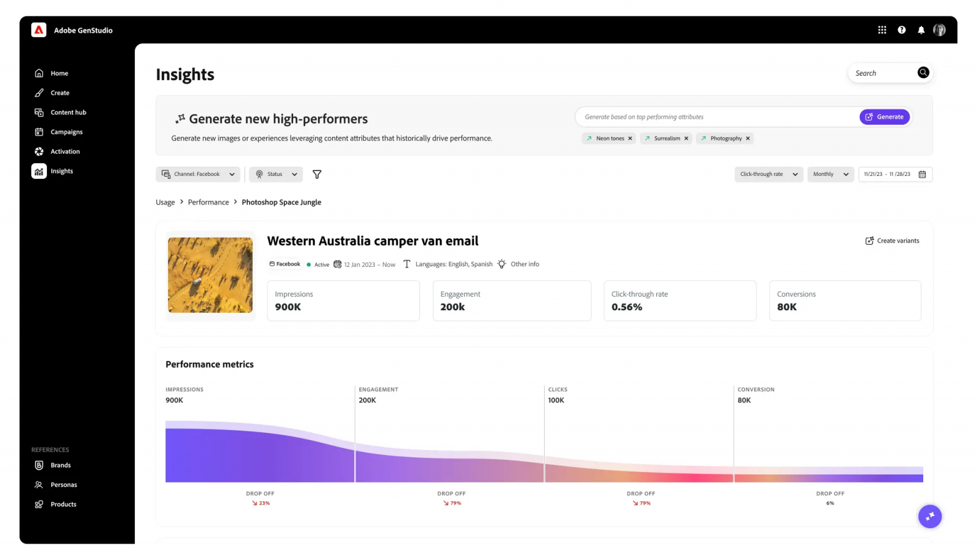
Task: Click the Create variants button
Action: point(892,240)
